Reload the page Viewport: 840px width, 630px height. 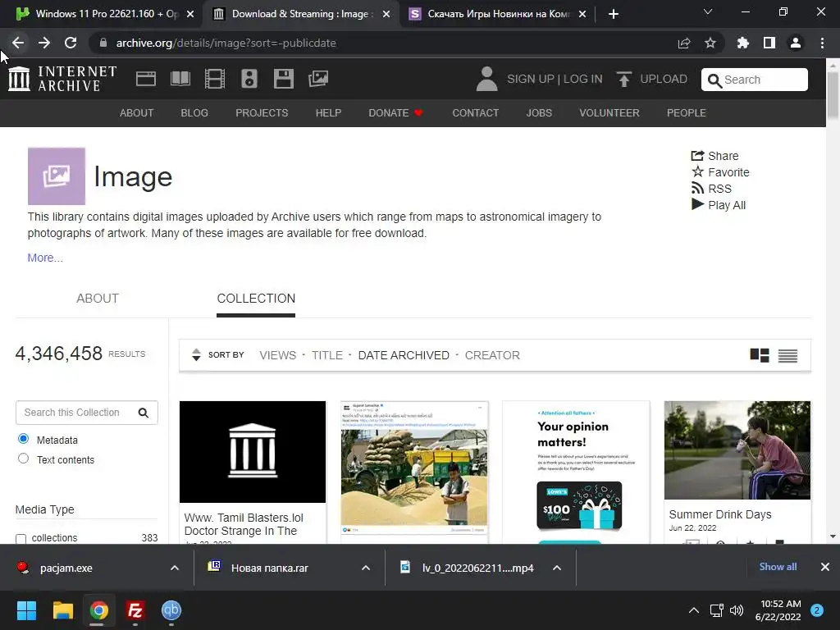71,43
